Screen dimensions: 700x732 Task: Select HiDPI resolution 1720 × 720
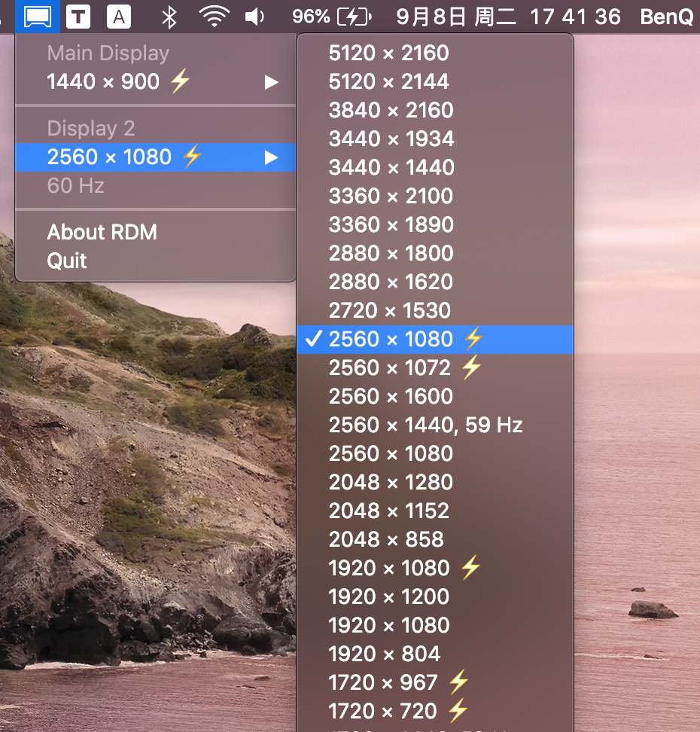tap(435, 711)
